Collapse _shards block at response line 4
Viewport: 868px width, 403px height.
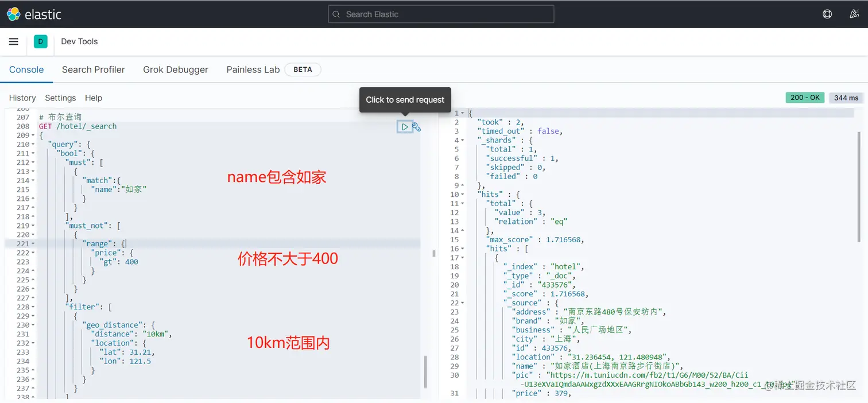click(x=463, y=140)
